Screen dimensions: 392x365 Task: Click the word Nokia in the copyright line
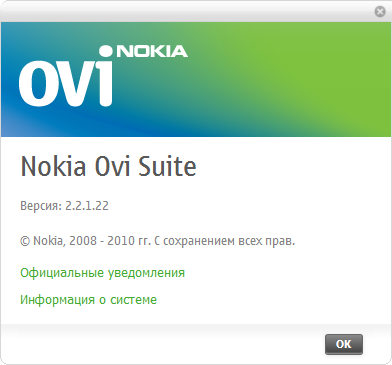pyautogui.click(x=47, y=241)
